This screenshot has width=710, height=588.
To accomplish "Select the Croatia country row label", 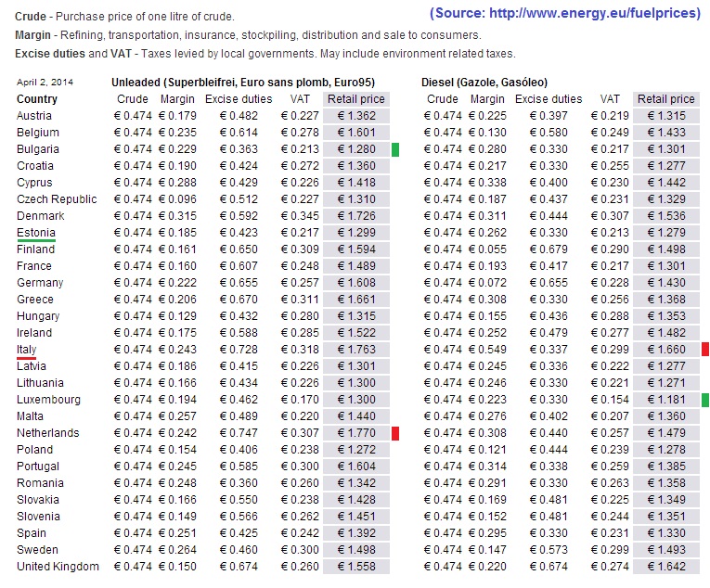I will coord(35,166).
